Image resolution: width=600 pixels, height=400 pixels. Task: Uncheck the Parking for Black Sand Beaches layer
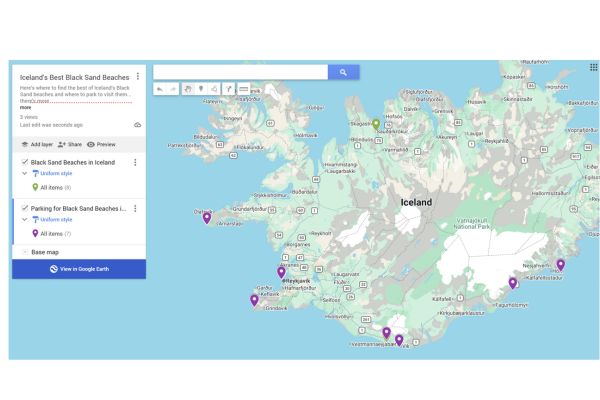(x=25, y=208)
